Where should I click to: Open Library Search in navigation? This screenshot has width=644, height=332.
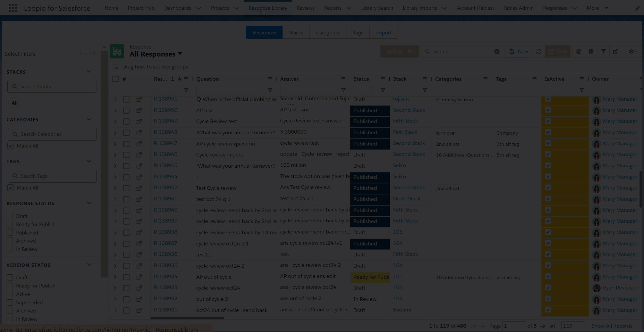(377, 8)
